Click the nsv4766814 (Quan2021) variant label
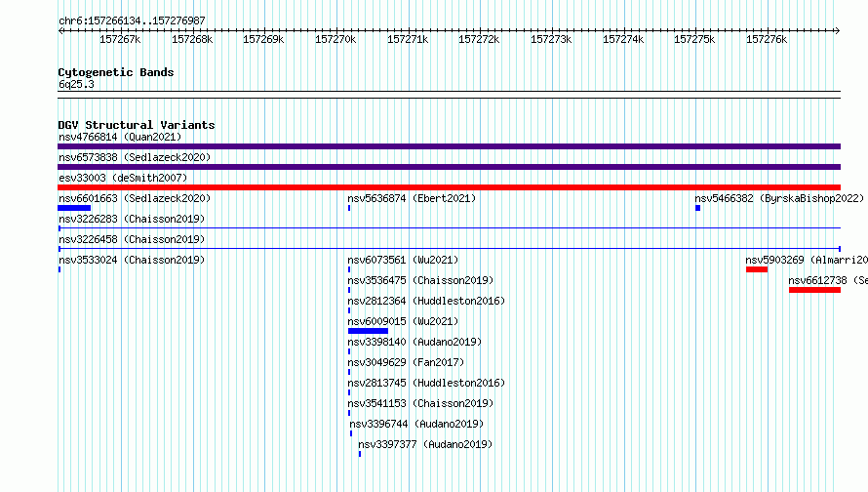868x492 pixels. pos(120,137)
